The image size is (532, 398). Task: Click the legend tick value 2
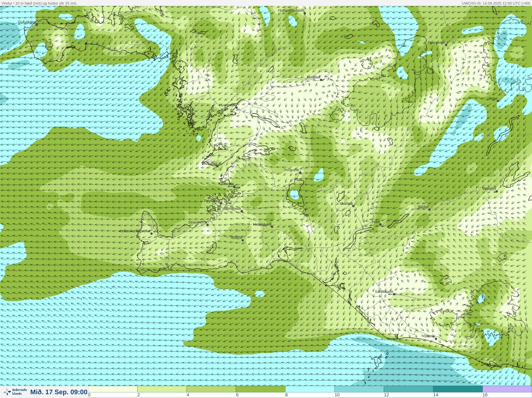click(138, 395)
